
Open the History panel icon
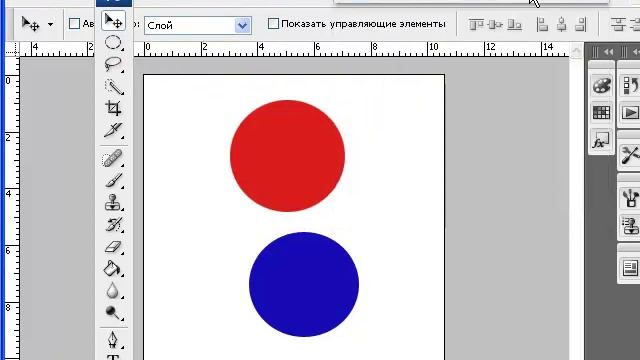tap(631, 85)
